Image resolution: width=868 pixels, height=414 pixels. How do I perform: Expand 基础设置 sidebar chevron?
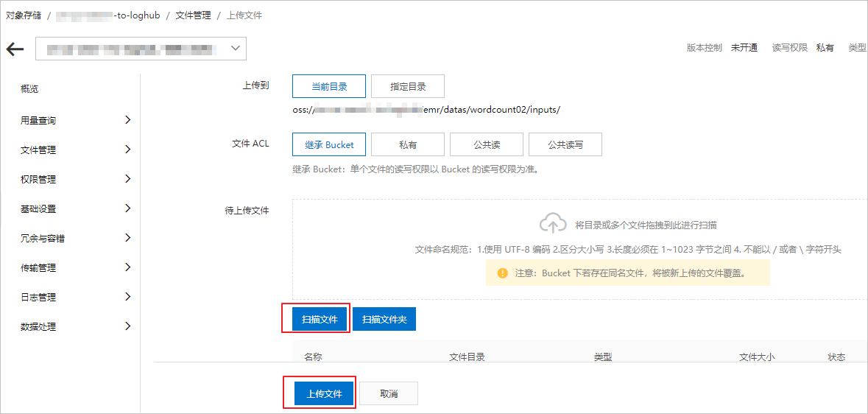tap(128, 208)
